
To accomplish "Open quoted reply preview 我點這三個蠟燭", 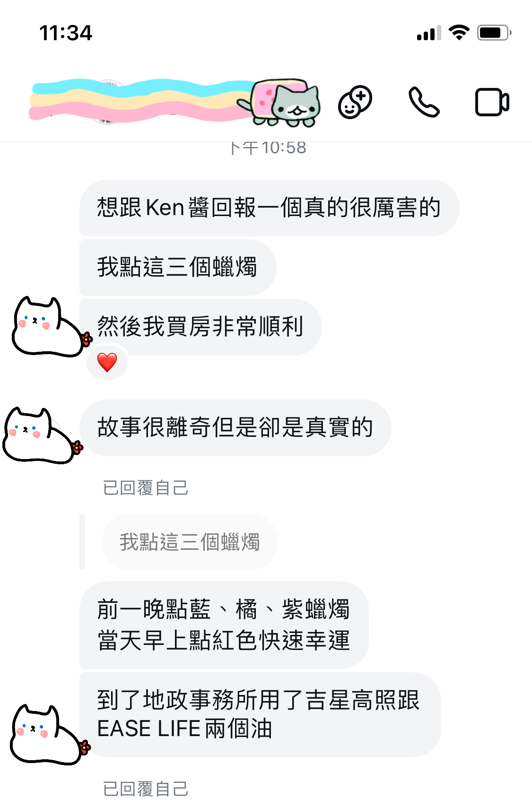I will 190,542.
